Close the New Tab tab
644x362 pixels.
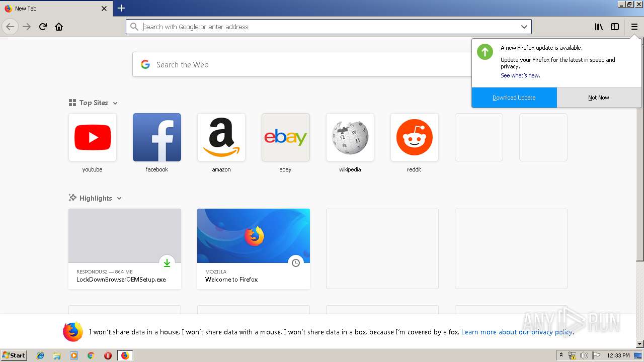point(104,9)
